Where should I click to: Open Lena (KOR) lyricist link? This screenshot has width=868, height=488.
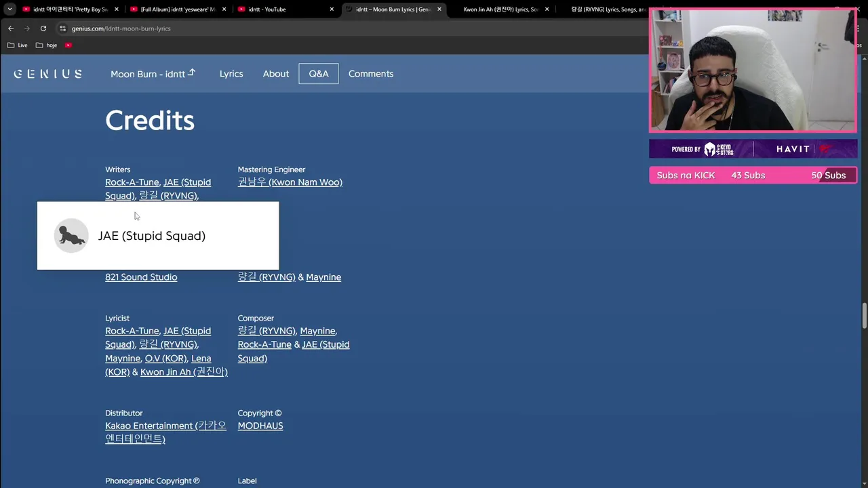pos(201,359)
